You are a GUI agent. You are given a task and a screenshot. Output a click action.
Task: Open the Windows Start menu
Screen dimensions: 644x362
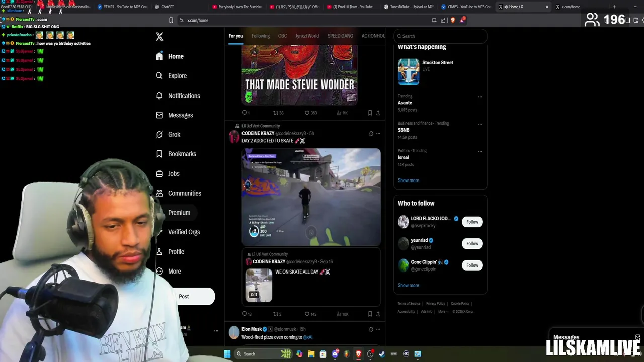click(227, 354)
